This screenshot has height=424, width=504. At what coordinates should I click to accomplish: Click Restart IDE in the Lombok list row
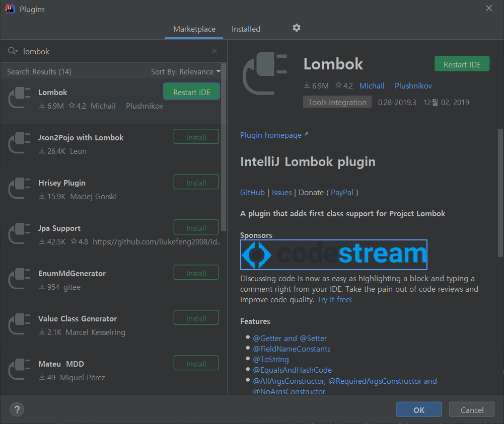pos(191,92)
